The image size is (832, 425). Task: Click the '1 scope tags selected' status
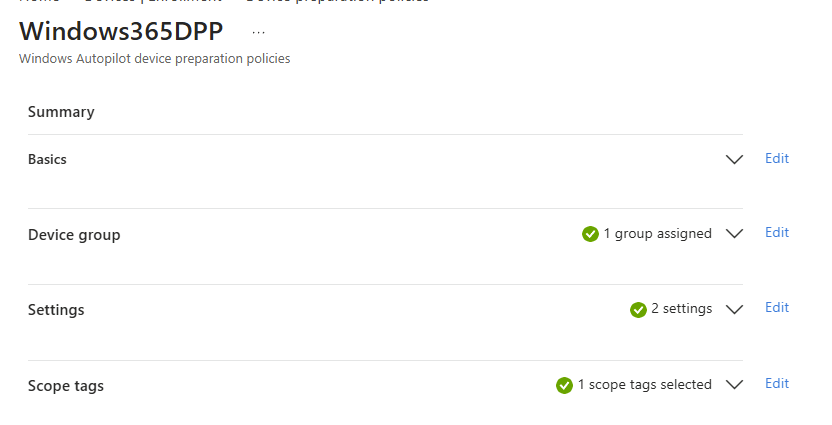[x=644, y=385]
